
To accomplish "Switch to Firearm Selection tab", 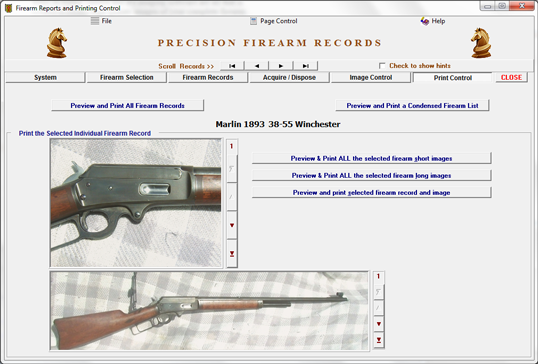I will pyautogui.click(x=127, y=78).
